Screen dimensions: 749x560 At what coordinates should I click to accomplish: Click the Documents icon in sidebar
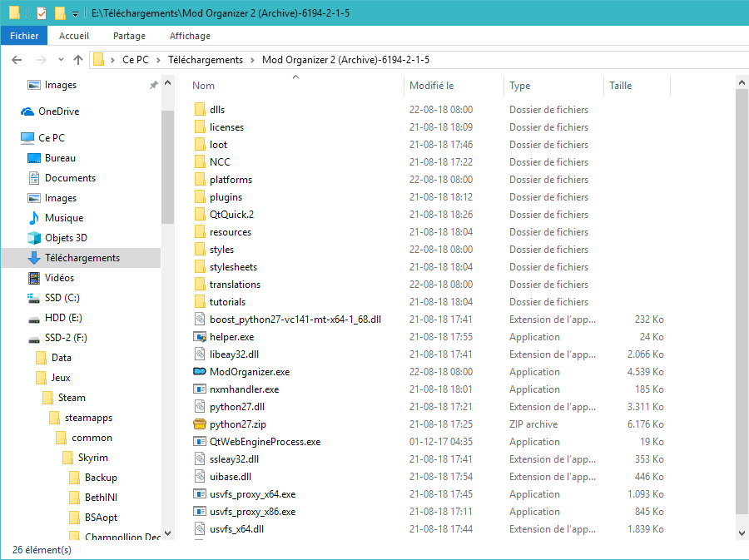(34, 178)
